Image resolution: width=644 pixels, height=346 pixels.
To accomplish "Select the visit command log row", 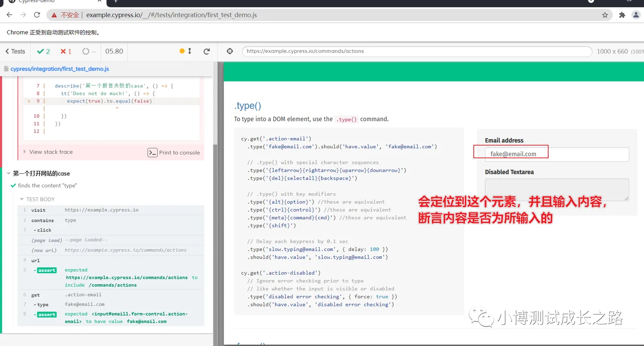I will (x=111, y=210).
